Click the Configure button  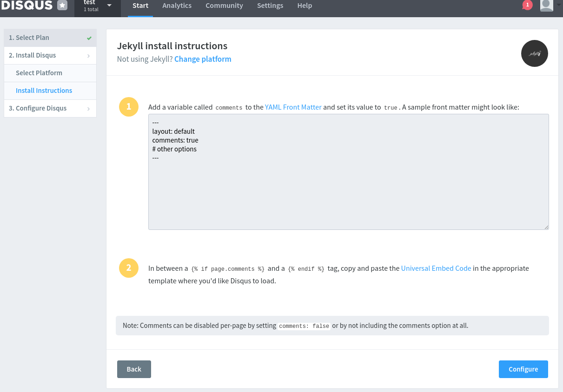[x=523, y=369]
